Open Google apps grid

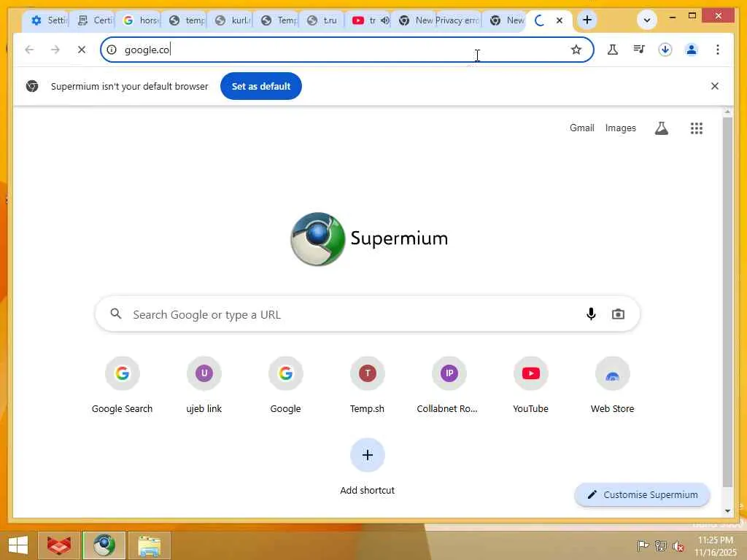[x=697, y=128]
